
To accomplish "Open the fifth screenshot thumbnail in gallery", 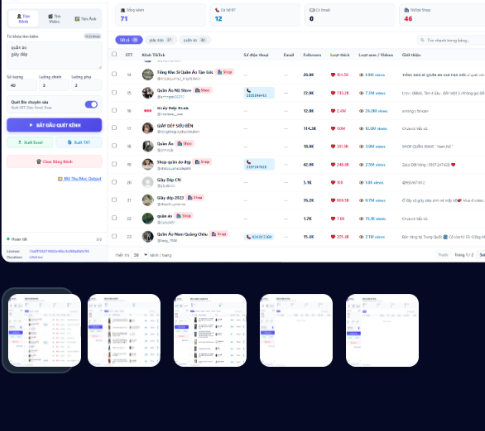I will coord(382,330).
